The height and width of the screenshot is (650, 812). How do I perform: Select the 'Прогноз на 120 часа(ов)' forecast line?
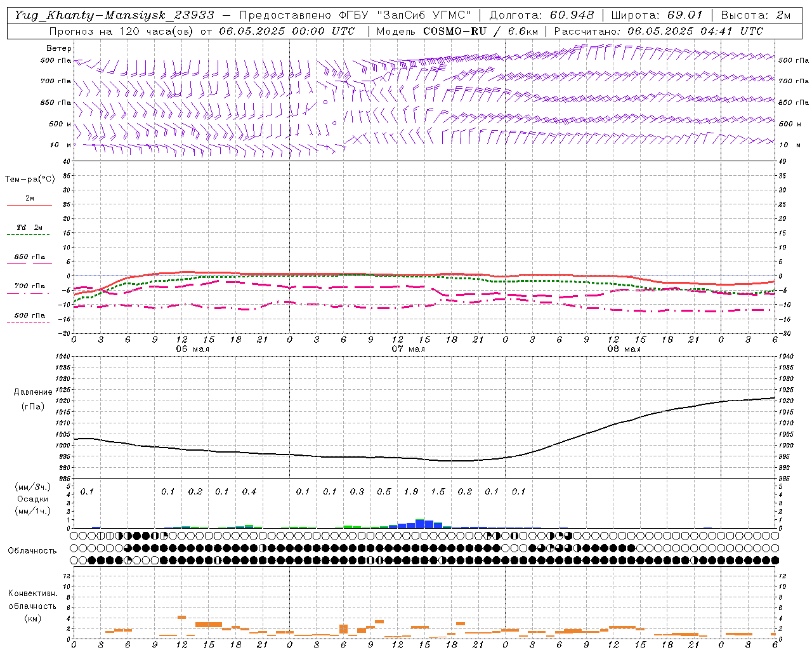pyautogui.click(x=202, y=31)
